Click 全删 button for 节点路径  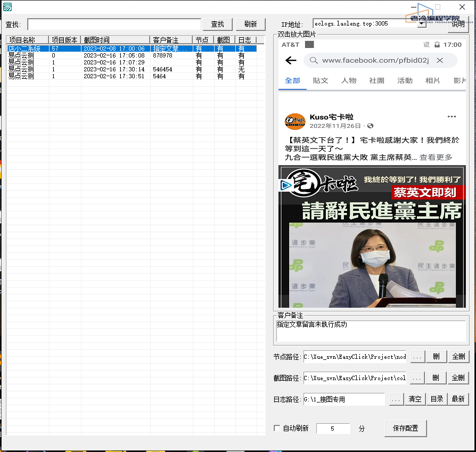click(x=458, y=357)
